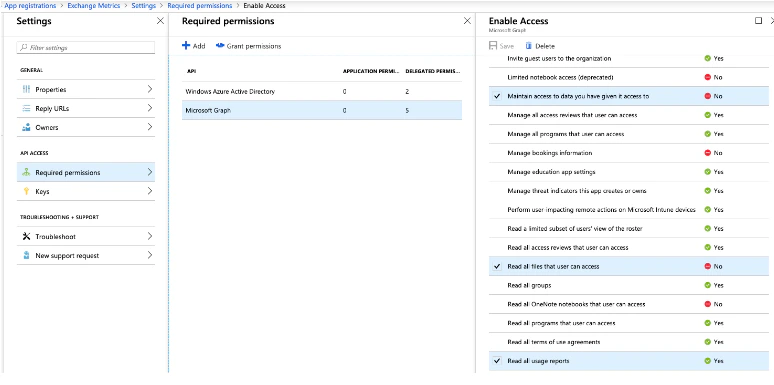Open the Properties settings item
Viewport: 774px width, 385px height.
[x=86, y=89]
